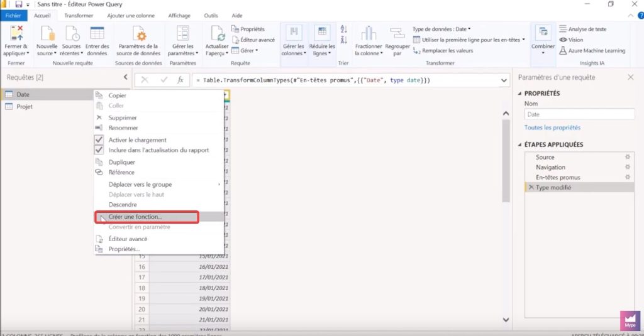Open Propriétés in the Requête ribbon group
This screenshot has width=644, height=336.
pos(248,29)
